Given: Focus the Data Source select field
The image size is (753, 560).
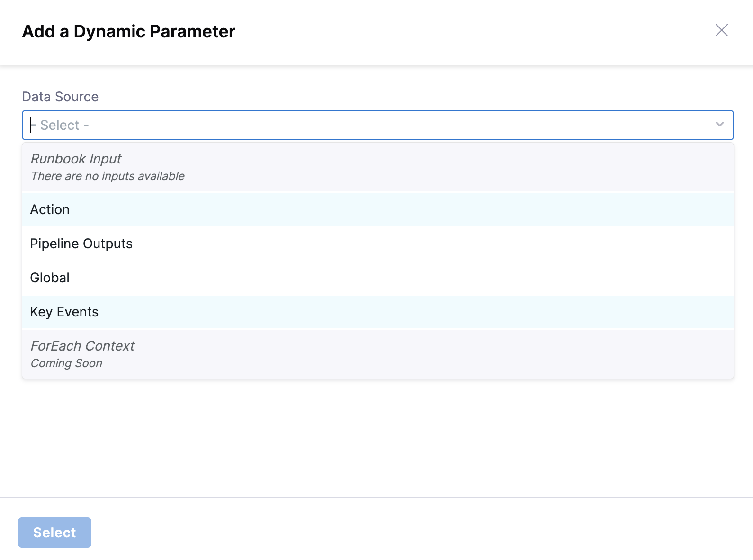Looking at the screenshot, I should click(369, 125).
